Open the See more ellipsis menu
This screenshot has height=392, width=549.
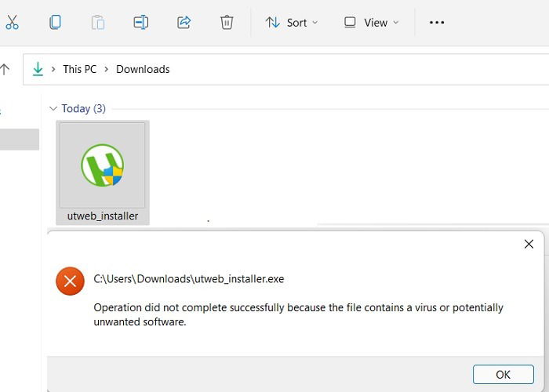click(437, 23)
